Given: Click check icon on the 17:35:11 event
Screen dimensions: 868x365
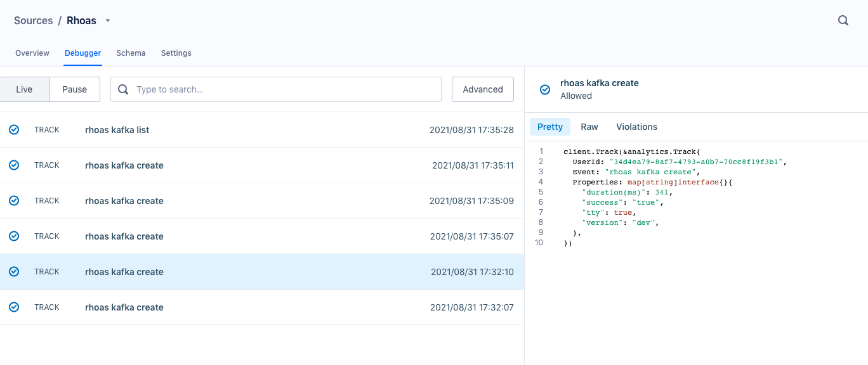Looking at the screenshot, I should 14,165.
